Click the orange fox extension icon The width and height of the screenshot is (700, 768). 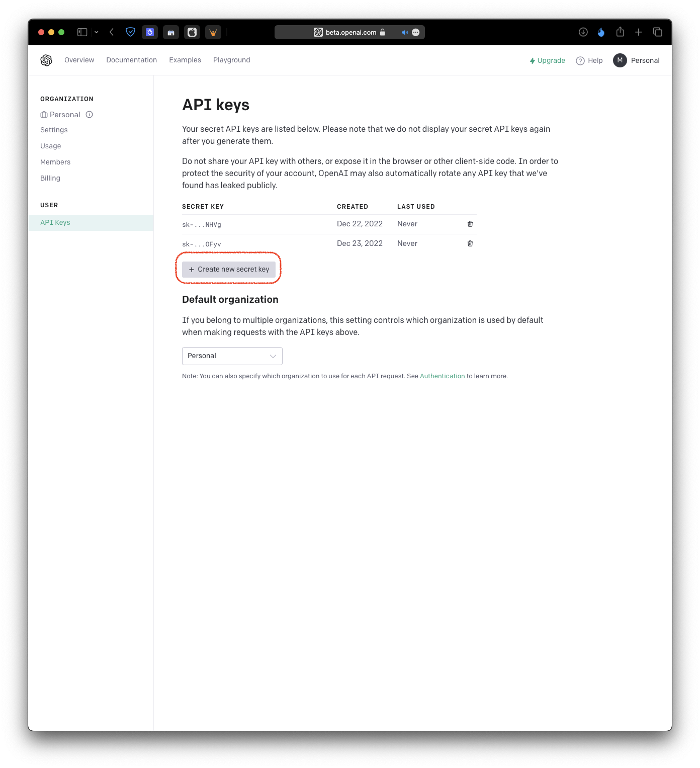213,32
